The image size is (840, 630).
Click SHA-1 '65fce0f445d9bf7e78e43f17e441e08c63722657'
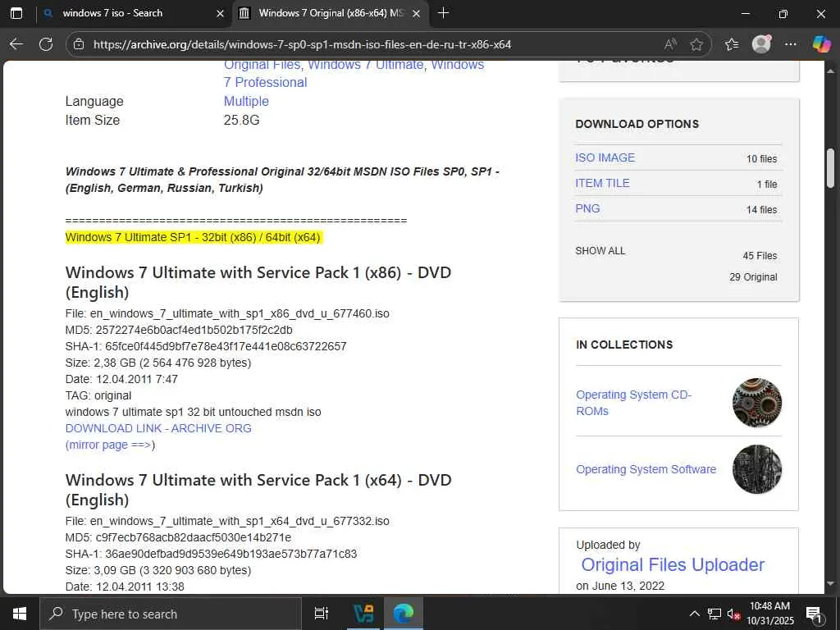226,347
